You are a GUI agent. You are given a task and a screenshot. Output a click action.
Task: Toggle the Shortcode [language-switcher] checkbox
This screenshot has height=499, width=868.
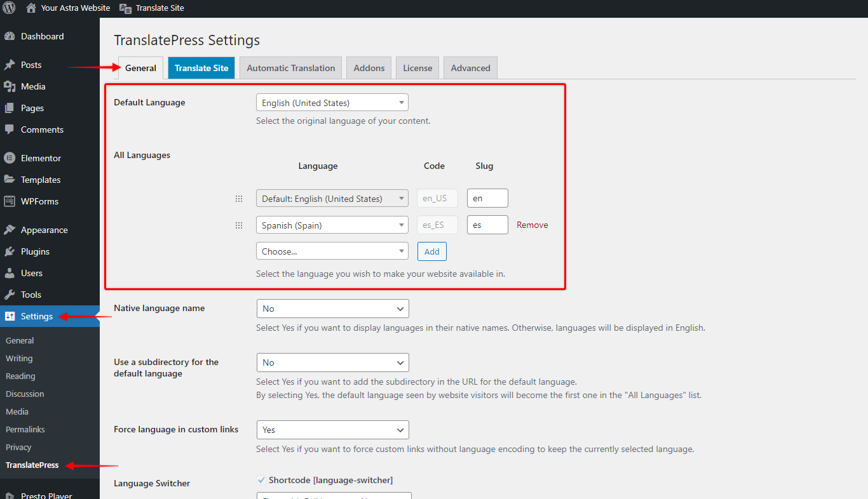(x=261, y=480)
